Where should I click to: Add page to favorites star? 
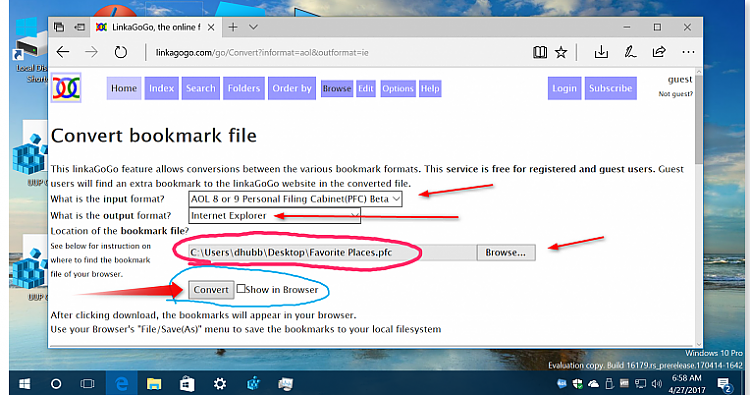[561, 52]
